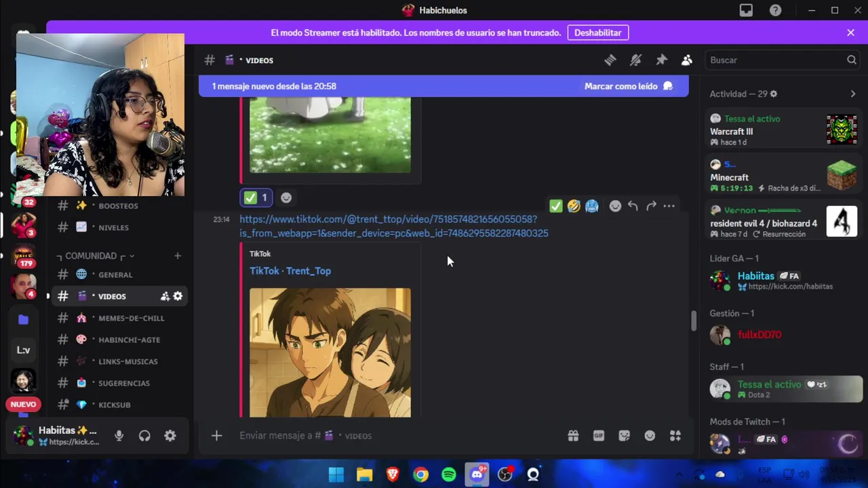Click the NUEVO unread indicator pill
868x488 pixels.
[x=23, y=405]
